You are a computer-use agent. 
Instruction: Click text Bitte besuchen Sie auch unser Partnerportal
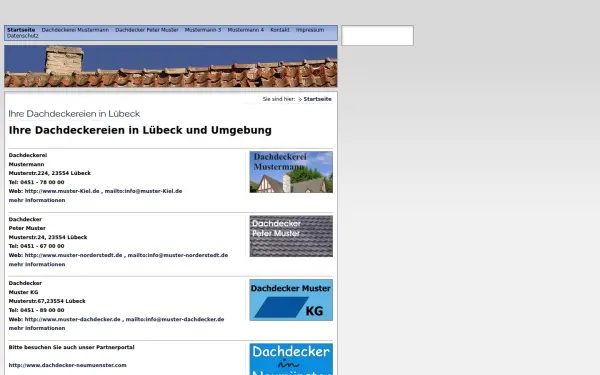(x=72, y=347)
